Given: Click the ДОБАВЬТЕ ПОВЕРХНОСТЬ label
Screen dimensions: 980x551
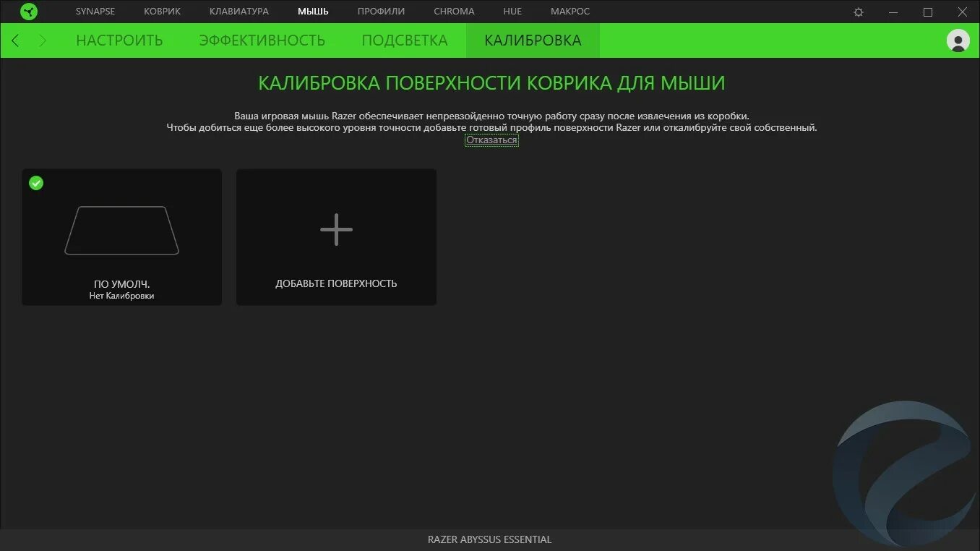Looking at the screenshot, I should click(336, 283).
